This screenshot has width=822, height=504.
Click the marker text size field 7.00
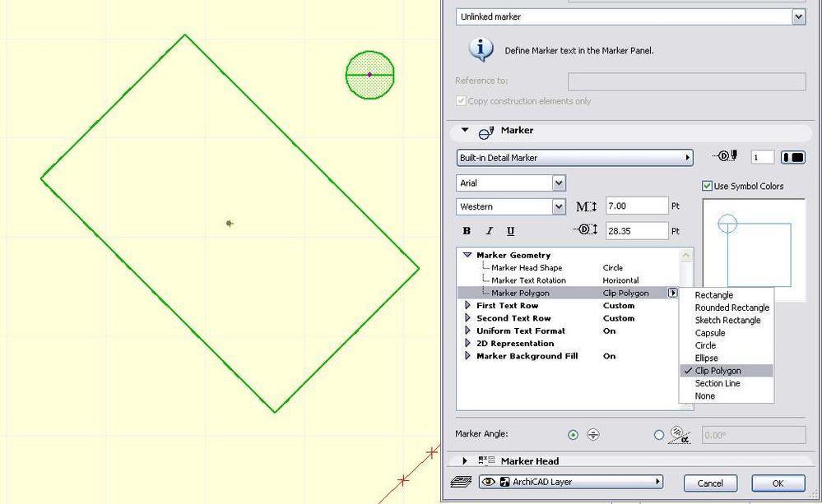(637, 206)
